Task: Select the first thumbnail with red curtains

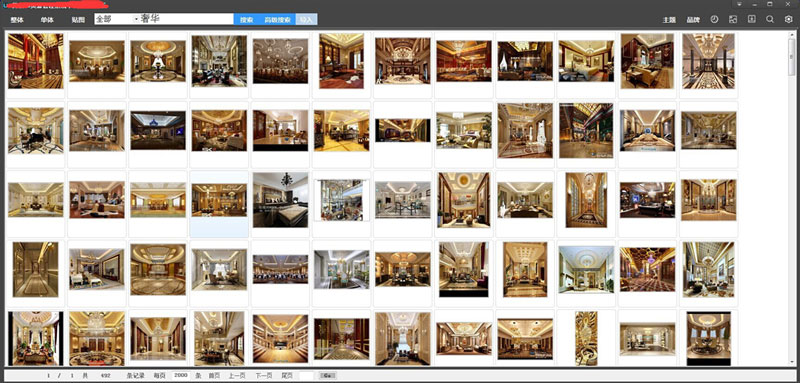Action: click(x=35, y=61)
